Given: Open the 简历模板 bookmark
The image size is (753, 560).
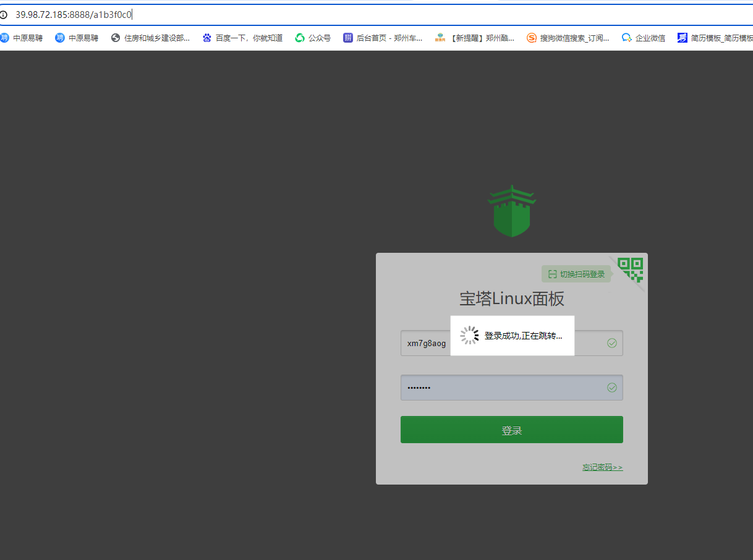Looking at the screenshot, I should tap(715, 38).
